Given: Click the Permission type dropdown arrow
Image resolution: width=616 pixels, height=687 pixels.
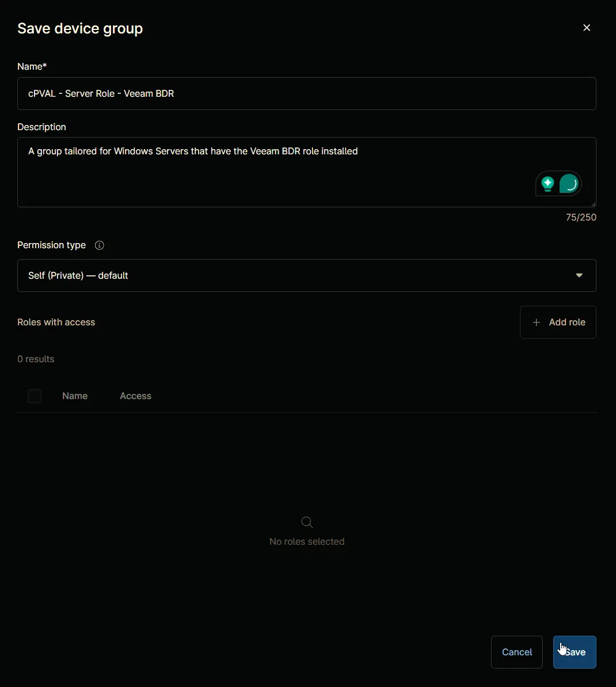Looking at the screenshot, I should pos(579,276).
